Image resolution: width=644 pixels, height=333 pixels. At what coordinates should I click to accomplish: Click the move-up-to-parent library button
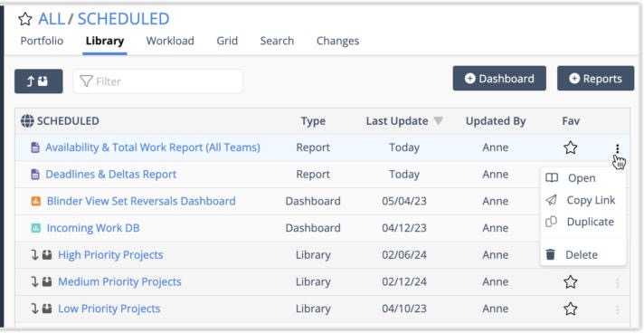pos(39,81)
